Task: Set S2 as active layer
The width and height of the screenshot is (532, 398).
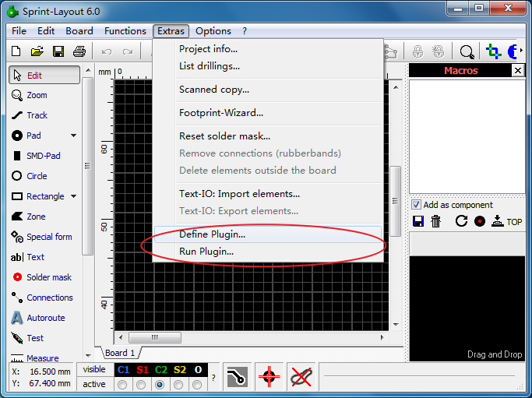Action: (x=178, y=385)
